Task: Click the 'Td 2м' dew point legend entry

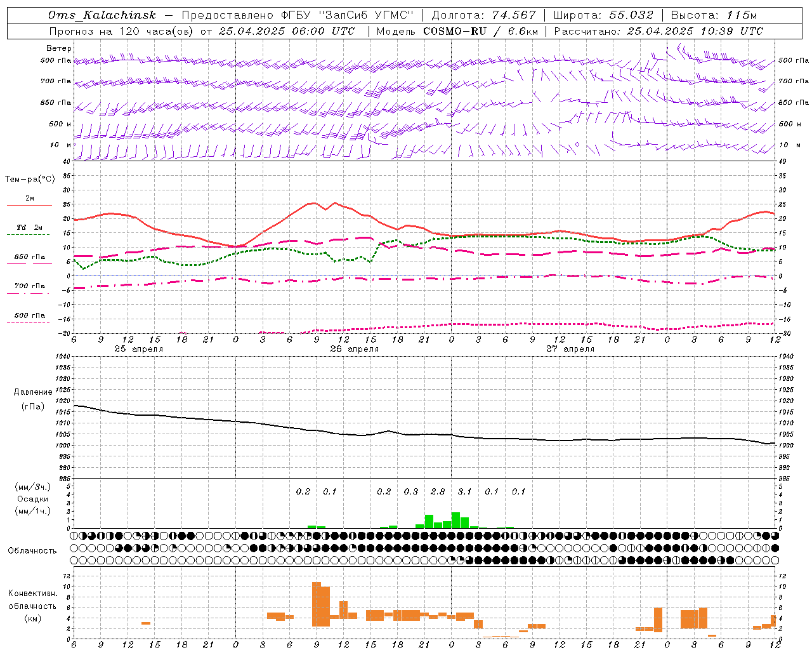Action: click(x=30, y=227)
